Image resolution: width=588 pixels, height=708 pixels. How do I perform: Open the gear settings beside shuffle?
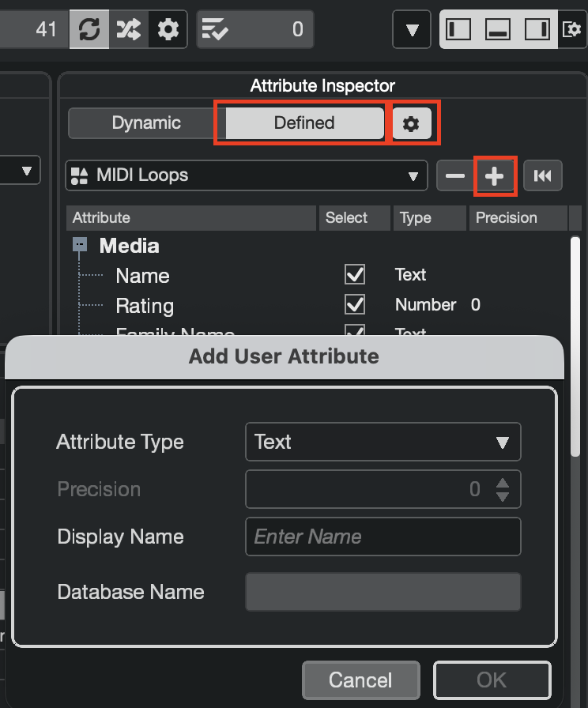click(x=168, y=29)
